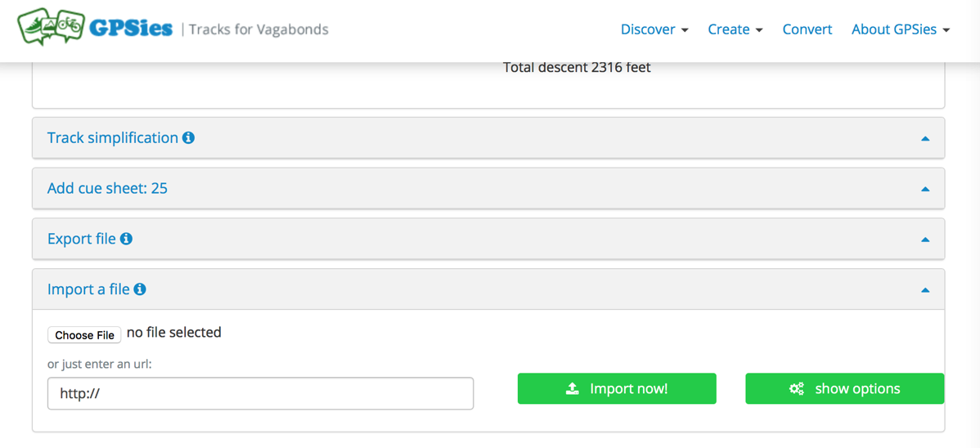Click info icon beside Track simplification

click(x=188, y=137)
